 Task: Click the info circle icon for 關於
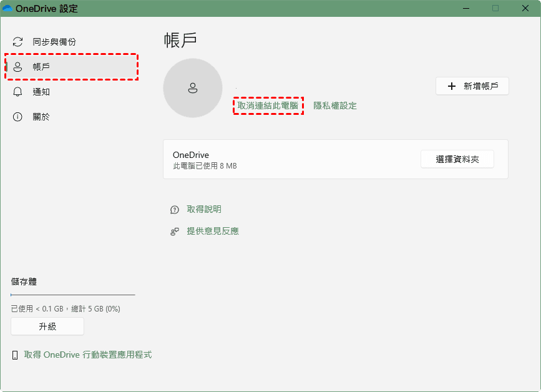click(x=17, y=117)
